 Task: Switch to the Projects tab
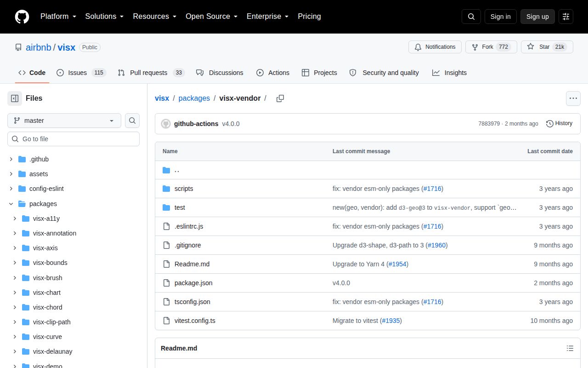point(319,73)
